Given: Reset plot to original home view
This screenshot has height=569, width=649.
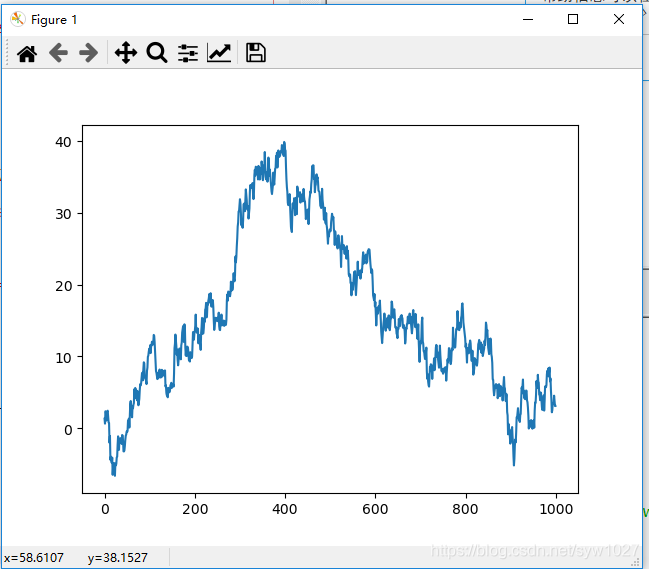Looking at the screenshot, I should (x=27, y=53).
